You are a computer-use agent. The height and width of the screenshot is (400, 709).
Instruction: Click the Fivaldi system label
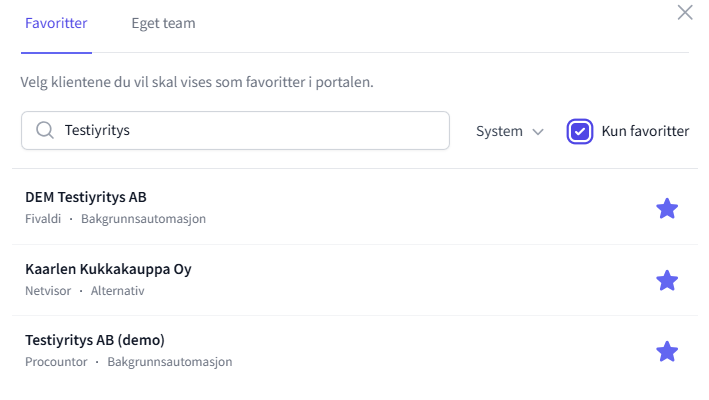43,218
